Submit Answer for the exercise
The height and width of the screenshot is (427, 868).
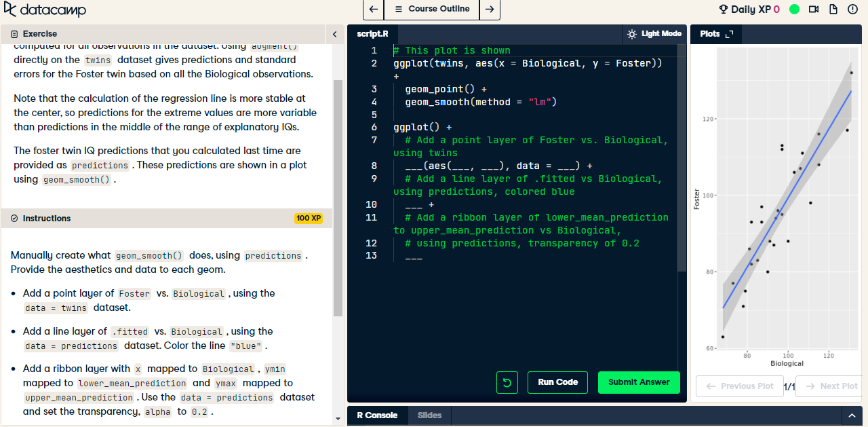point(638,382)
